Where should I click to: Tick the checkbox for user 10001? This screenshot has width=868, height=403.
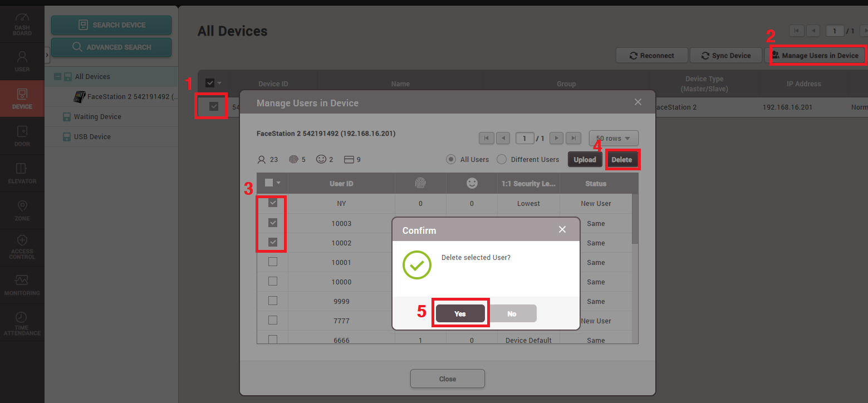pyautogui.click(x=273, y=262)
